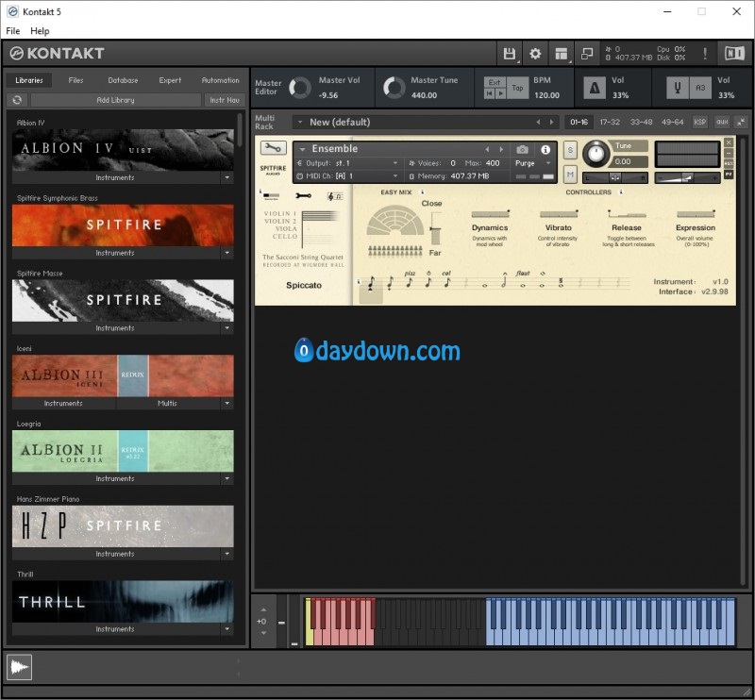Show rack channels 17-32
This screenshot has width=755, height=700.
(x=610, y=122)
